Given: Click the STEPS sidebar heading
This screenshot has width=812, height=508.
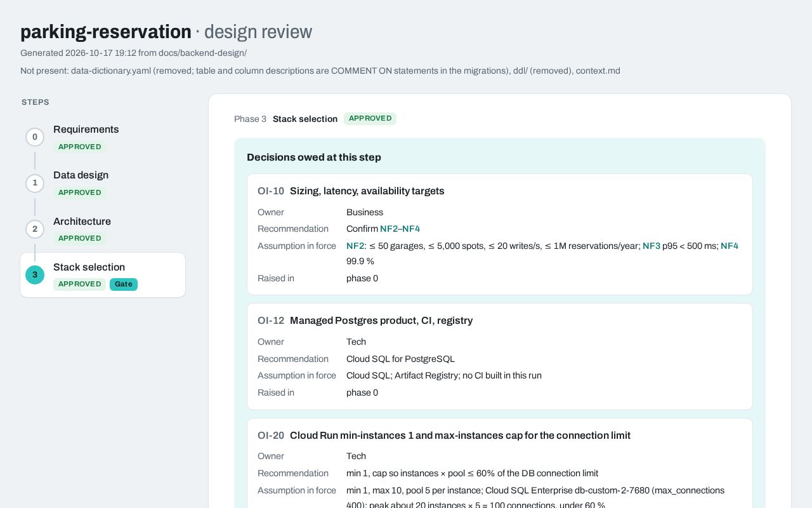Looking at the screenshot, I should pyautogui.click(x=36, y=102).
